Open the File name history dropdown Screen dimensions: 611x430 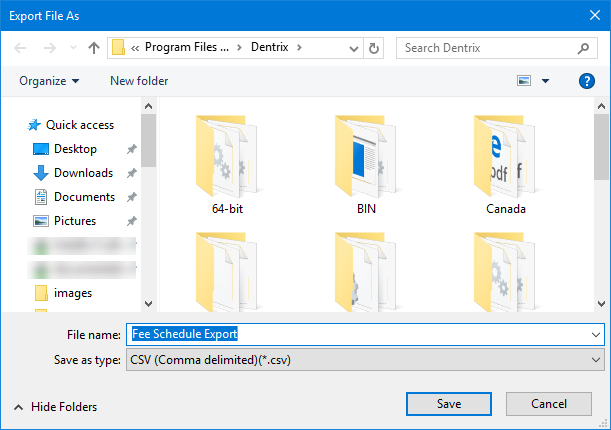tap(597, 334)
